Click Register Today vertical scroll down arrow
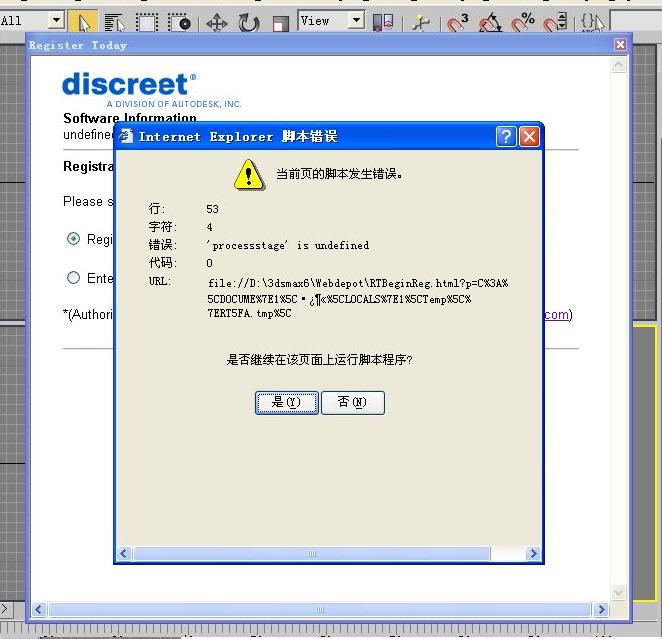This screenshot has height=639, width=662. (x=619, y=592)
